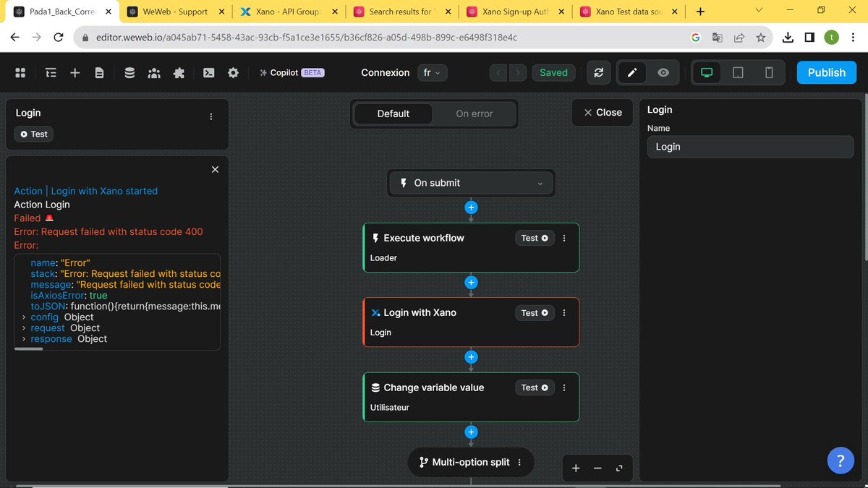The width and height of the screenshot is (868, 488).
Task: Open the project Settings gear icon
Action: point(233,72)
